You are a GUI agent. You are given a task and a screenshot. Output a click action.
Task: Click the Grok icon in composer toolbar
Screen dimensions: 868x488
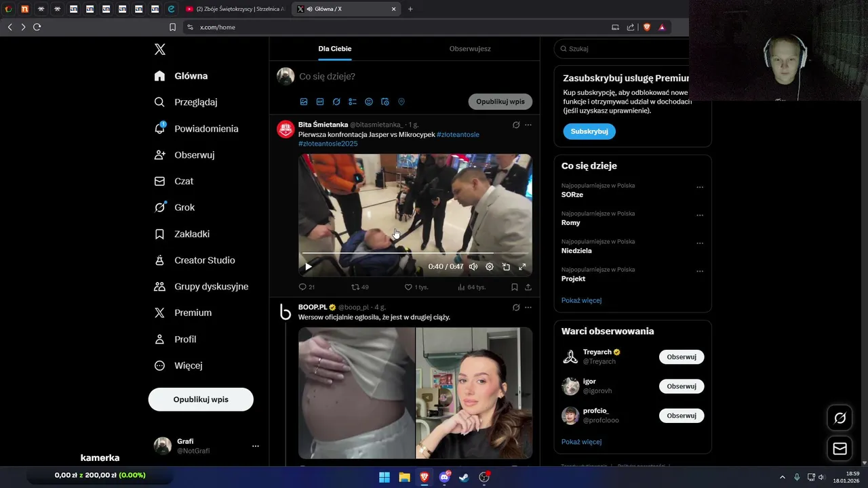336,102
